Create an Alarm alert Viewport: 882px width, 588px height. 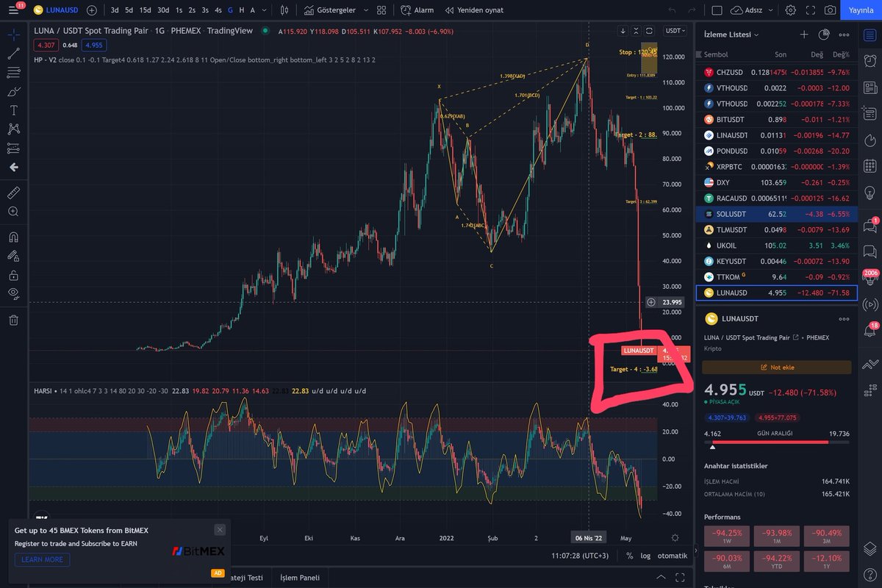pos(417,10)
